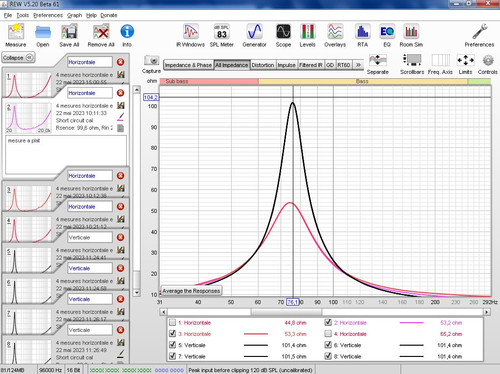Image resolution: width=500 pixels, height=374 pixels.
Task: Open a measurement file with Open icon
Action: [43, 32]
